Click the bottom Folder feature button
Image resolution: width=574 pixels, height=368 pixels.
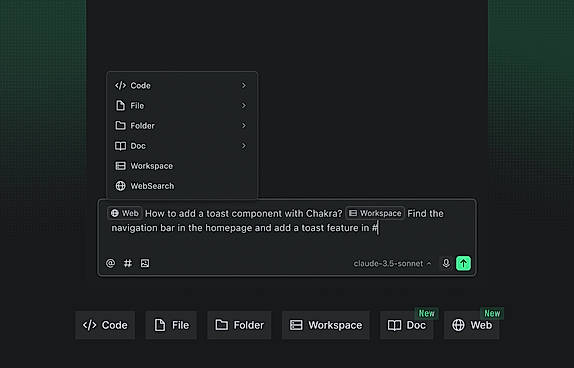[x=239, y=325]
